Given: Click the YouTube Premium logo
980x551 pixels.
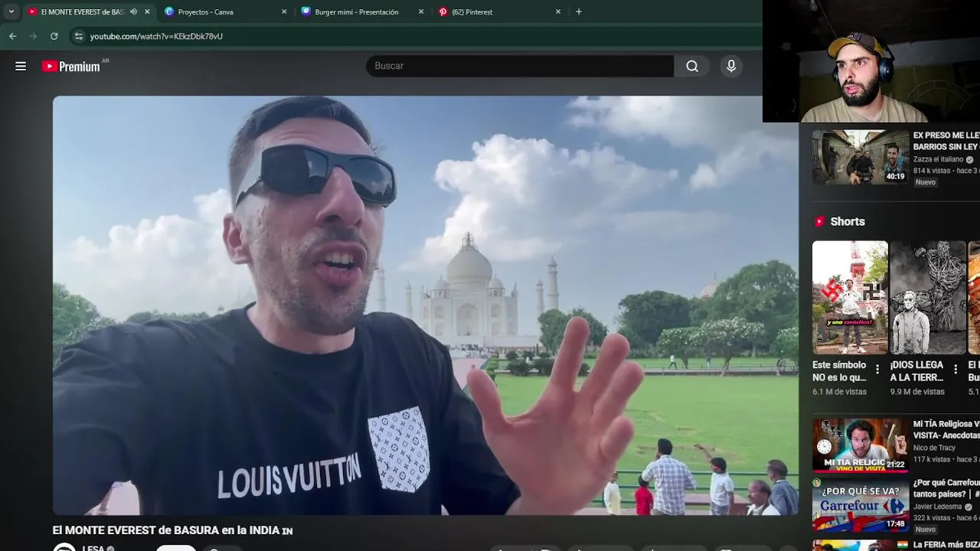Looking at the screenshot, I should click(71, 67).
